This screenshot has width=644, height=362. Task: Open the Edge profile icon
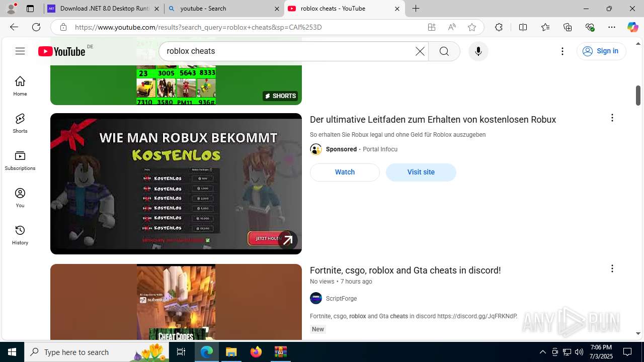pyautogui.click(x=11, y=9)
